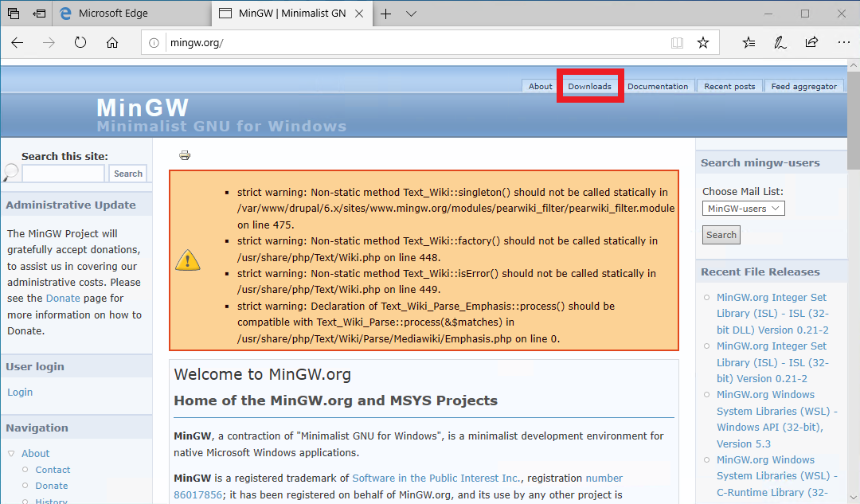This screenshot has width=860, height=504.
Task: Add this page to favorites star
Action: click(x=703, y=43)
